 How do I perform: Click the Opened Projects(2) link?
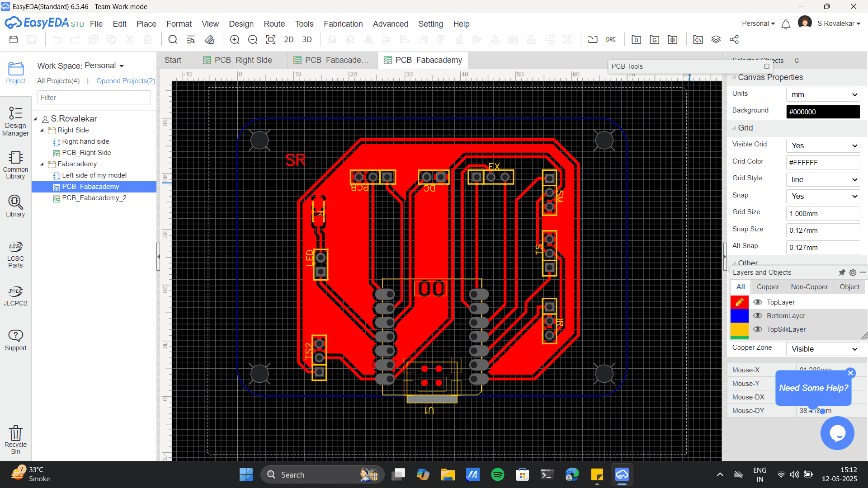point(126,81)
